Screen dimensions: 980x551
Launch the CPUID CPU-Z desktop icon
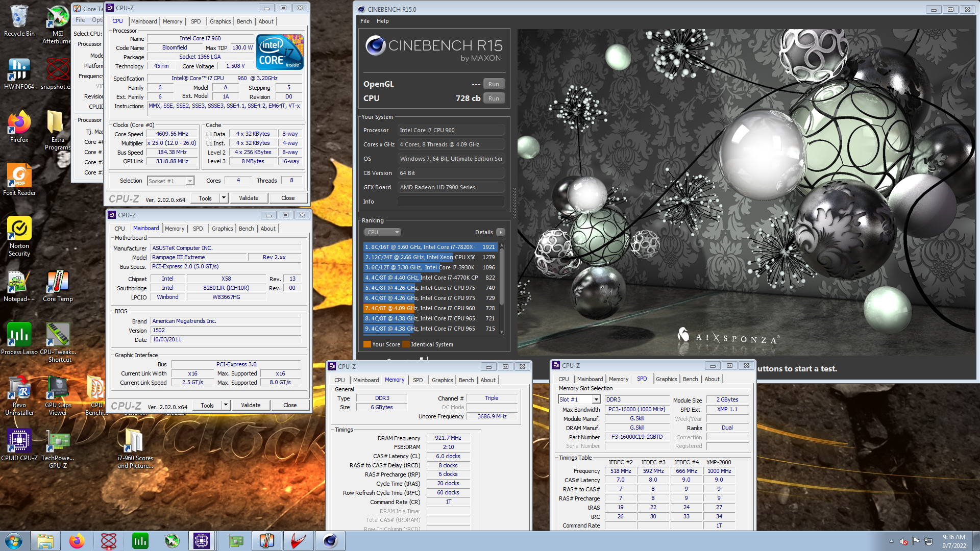[19, 445]
